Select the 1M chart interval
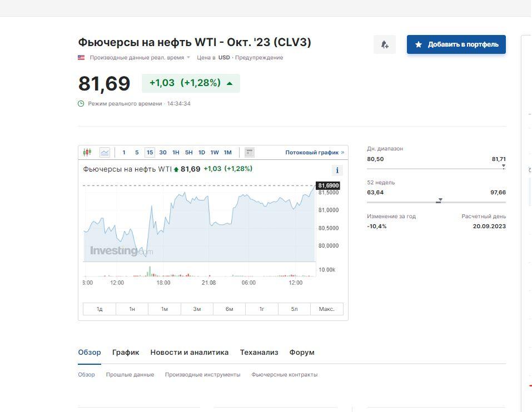Viewport: 532px width, 412px height. (x=228, y=153)
